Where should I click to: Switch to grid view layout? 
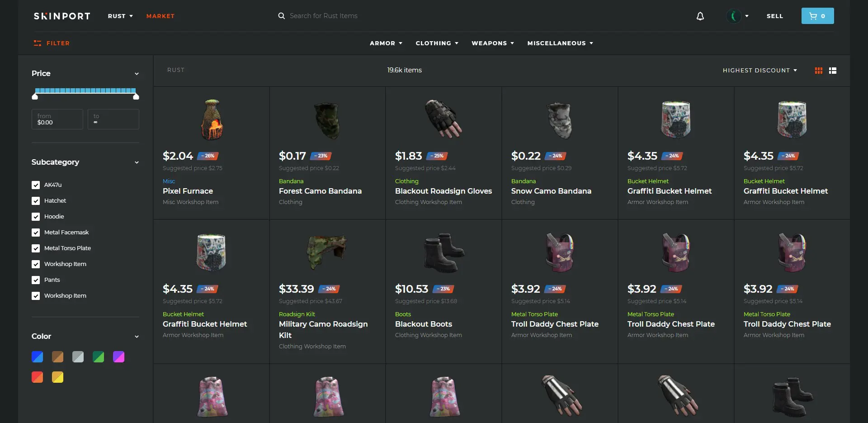click(x=818, y=71)
